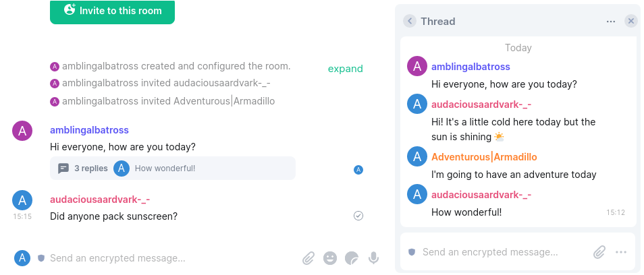Close the Thread side panel
The image size is (644, 275).
click(x=631, y=22)
